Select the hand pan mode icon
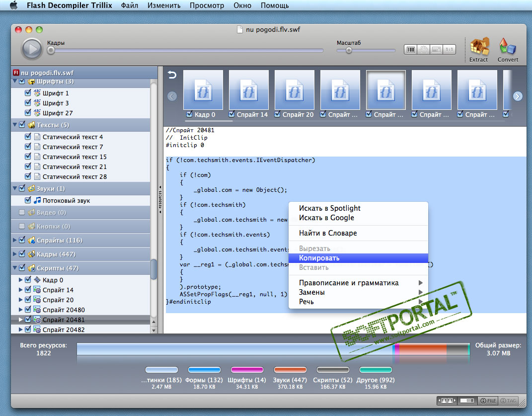The width and height of the screenshot is (532, 416). tap(423, 50)
